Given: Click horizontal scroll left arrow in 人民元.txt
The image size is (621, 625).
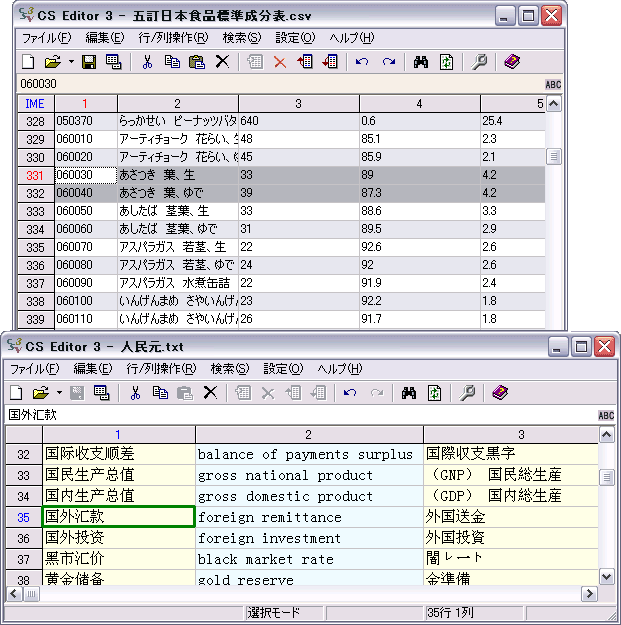Looking at the screenshot, I should point(14,594).
